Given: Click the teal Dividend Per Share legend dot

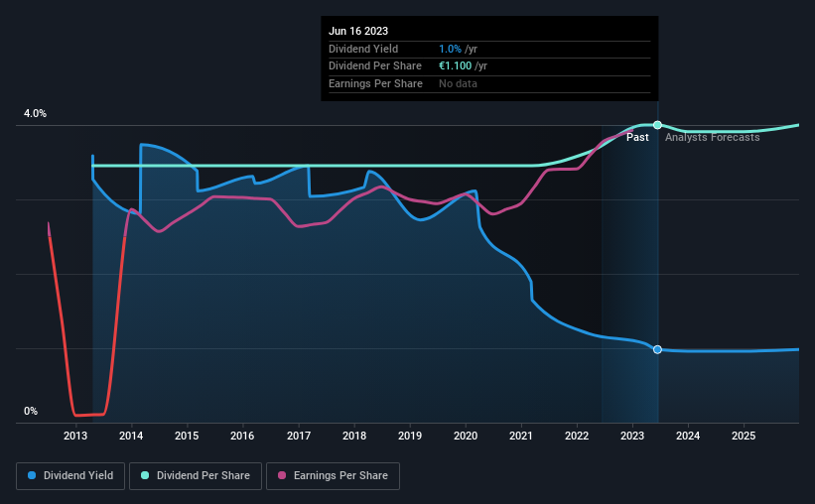Looking at the screenshot, I should point(145,475).
